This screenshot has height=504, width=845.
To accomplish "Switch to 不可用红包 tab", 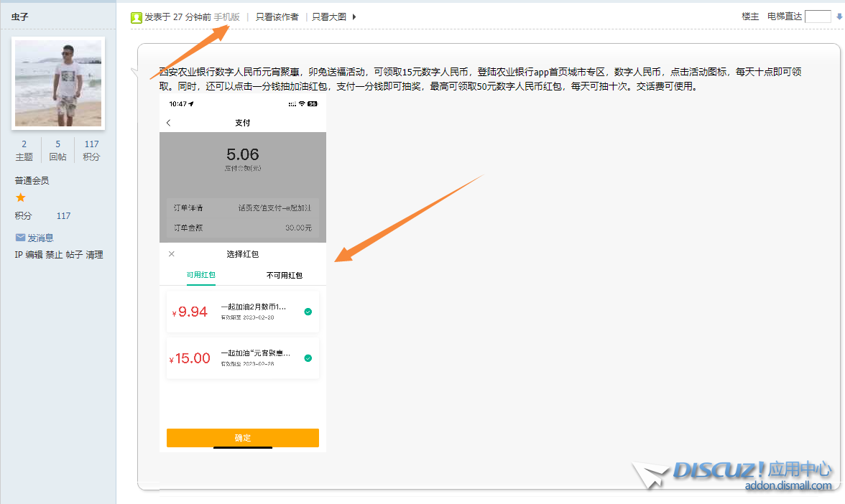I will (x=285, y=275).
